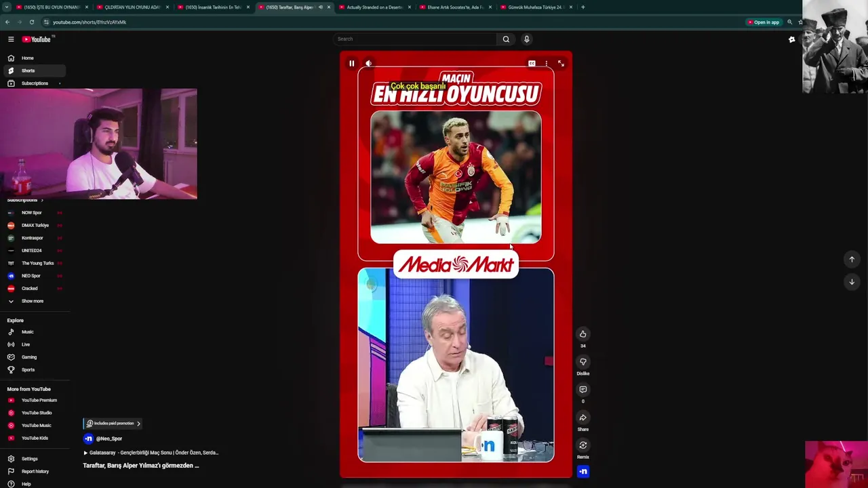Screen dimensions: 868x488
Task: Open Music under Explore
Action: coord(33,332)
